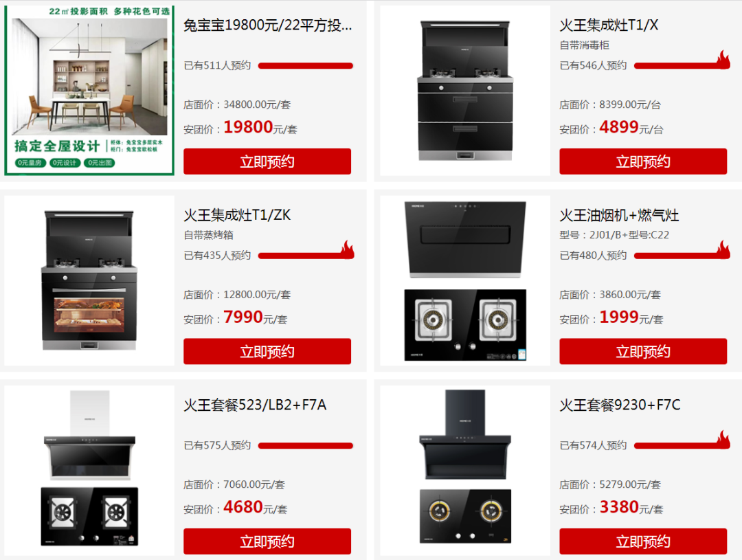Open 火王集成灶T1/X stove image
Screen dimensions: 742x560
click(465, 91)
